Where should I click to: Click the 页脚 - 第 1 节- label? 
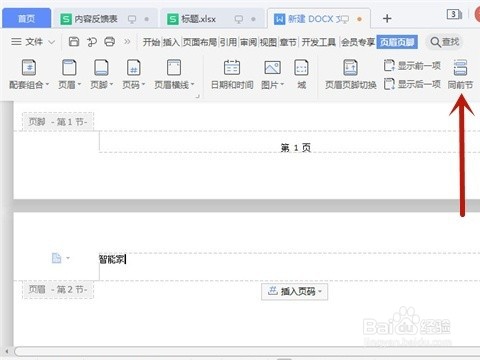click(58, 122)
